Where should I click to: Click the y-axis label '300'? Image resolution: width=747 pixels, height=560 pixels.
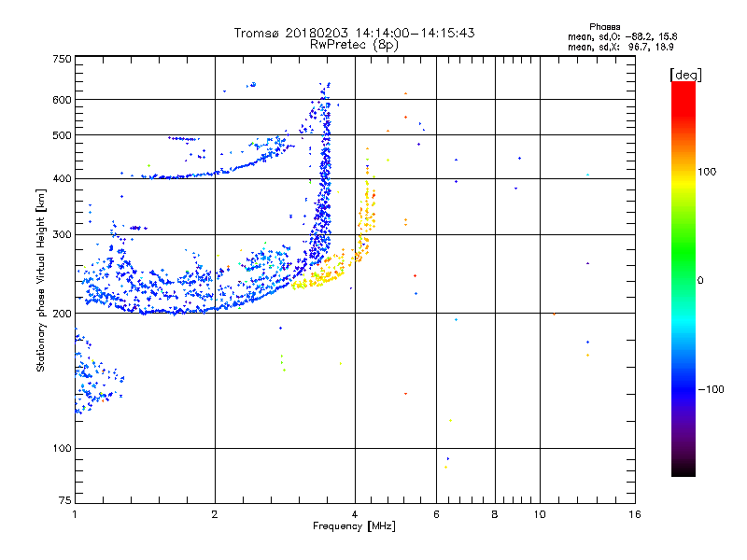point(62,235)
